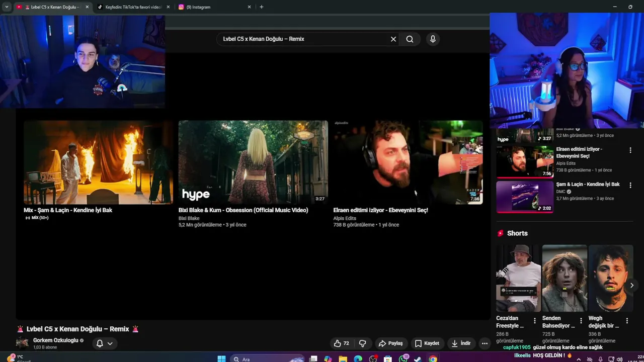Open the Windows Start menu

pyautogui.click(x=221, y=359)
